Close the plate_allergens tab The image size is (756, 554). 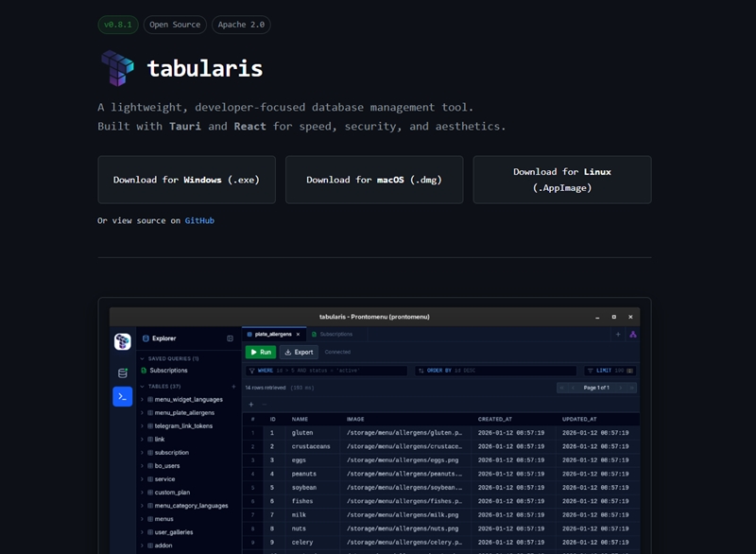tap(298, 335)
